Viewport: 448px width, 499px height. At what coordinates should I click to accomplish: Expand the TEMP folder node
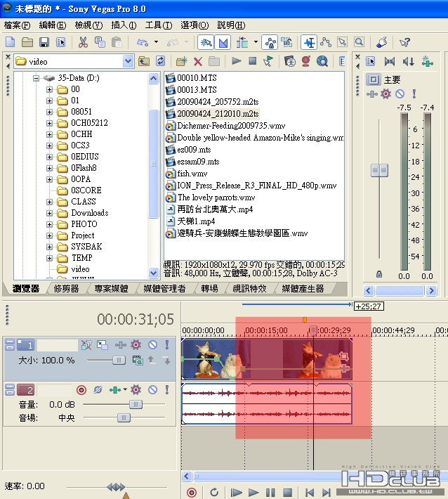pos(49,258)
